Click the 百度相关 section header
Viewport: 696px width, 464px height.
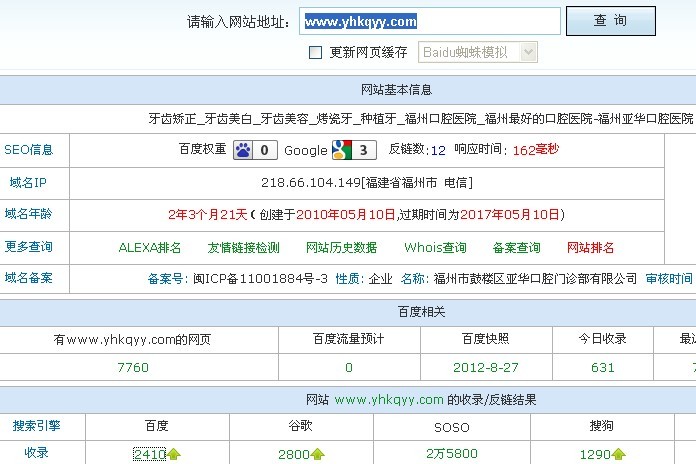point(422,312)
